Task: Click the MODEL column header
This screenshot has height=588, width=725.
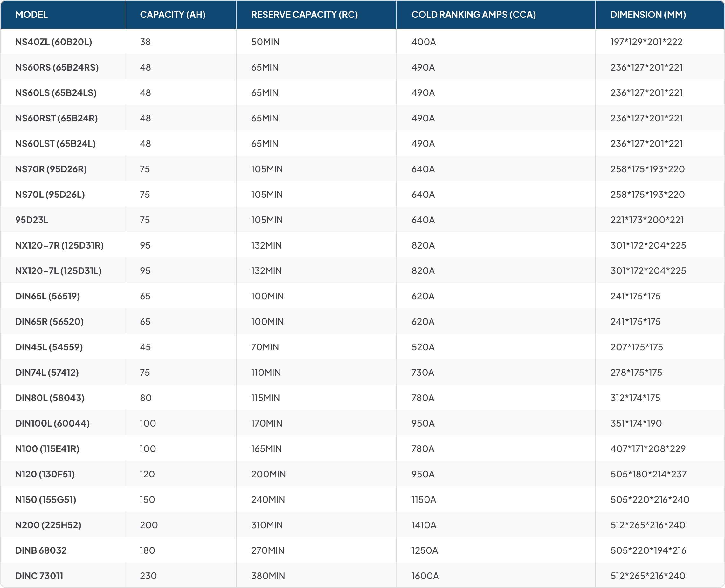Action: click(x=31, y=15)
